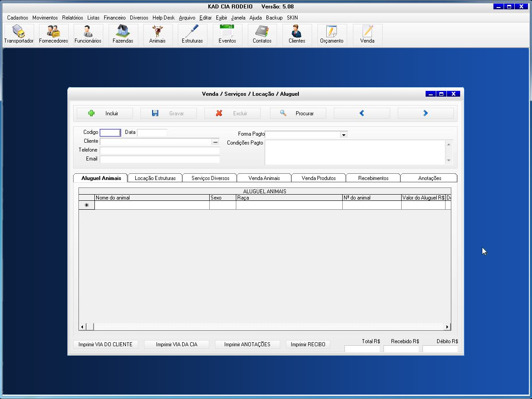Click the Raça column header

tap(289, 198)
